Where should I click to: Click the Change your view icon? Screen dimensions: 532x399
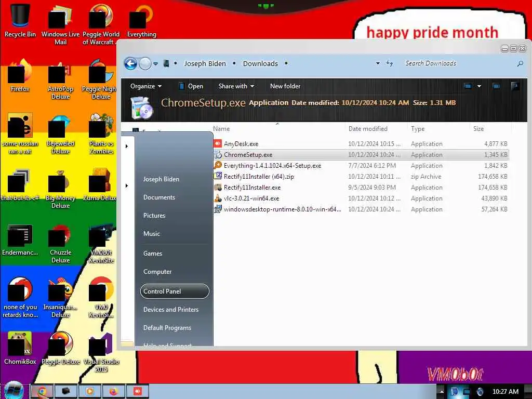pyautogui.click(x=468, y=86)
